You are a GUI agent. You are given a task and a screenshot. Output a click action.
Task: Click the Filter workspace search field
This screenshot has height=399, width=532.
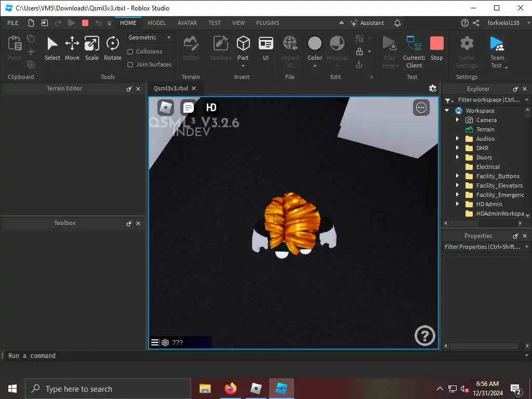(x=488, y=100)
